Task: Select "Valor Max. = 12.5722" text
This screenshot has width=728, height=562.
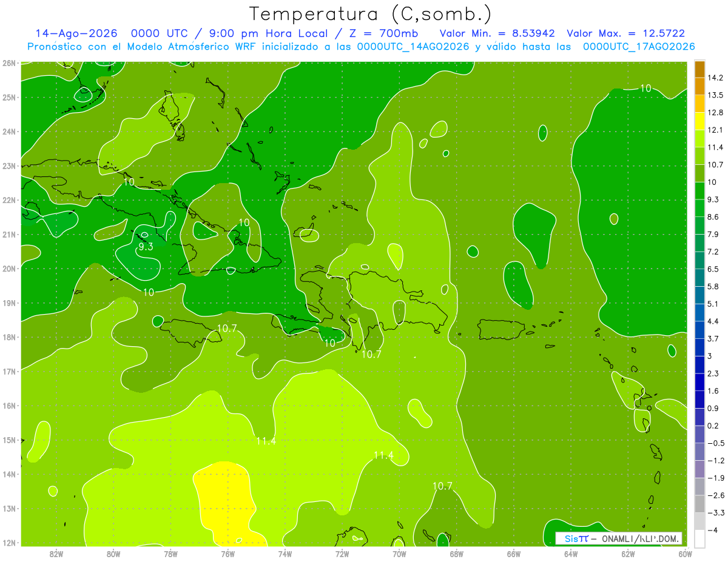Action: [x=625, y=33]
